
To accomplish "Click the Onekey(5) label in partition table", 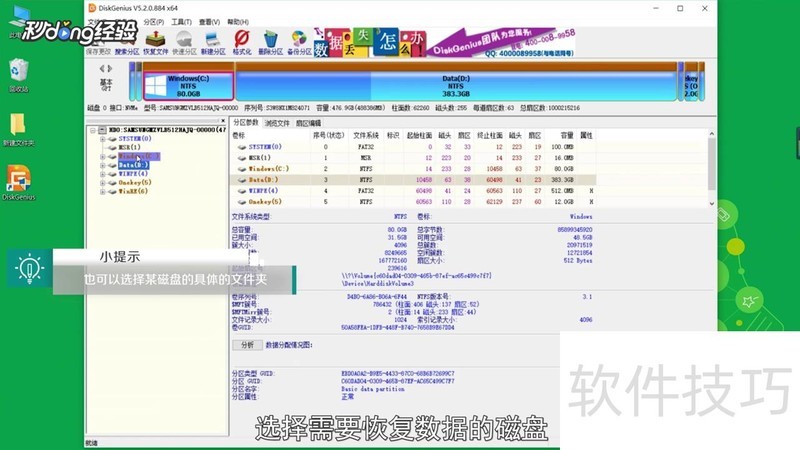I will pos(265,202).
